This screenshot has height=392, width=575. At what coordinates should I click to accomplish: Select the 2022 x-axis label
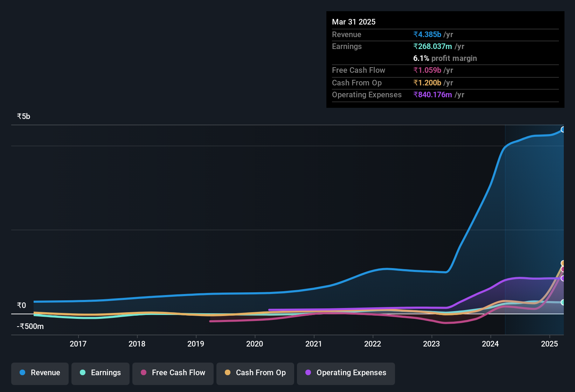373,344
